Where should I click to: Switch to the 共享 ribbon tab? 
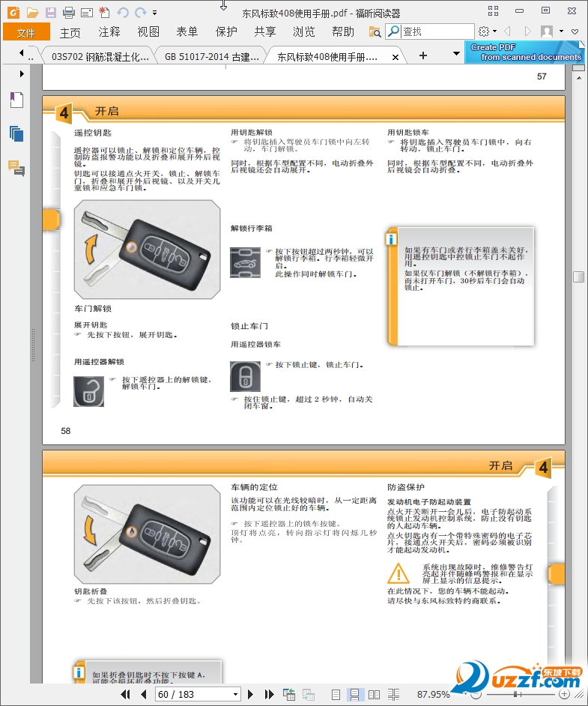coord(265,32)
